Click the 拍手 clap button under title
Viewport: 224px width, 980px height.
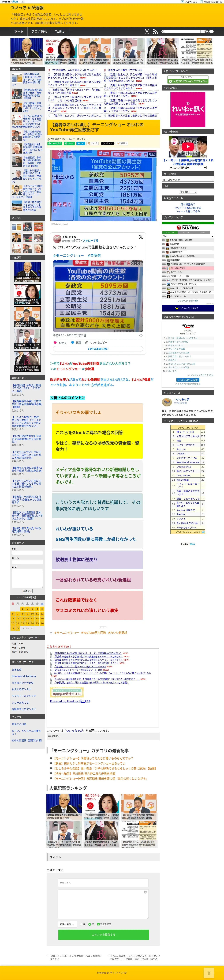122,143
